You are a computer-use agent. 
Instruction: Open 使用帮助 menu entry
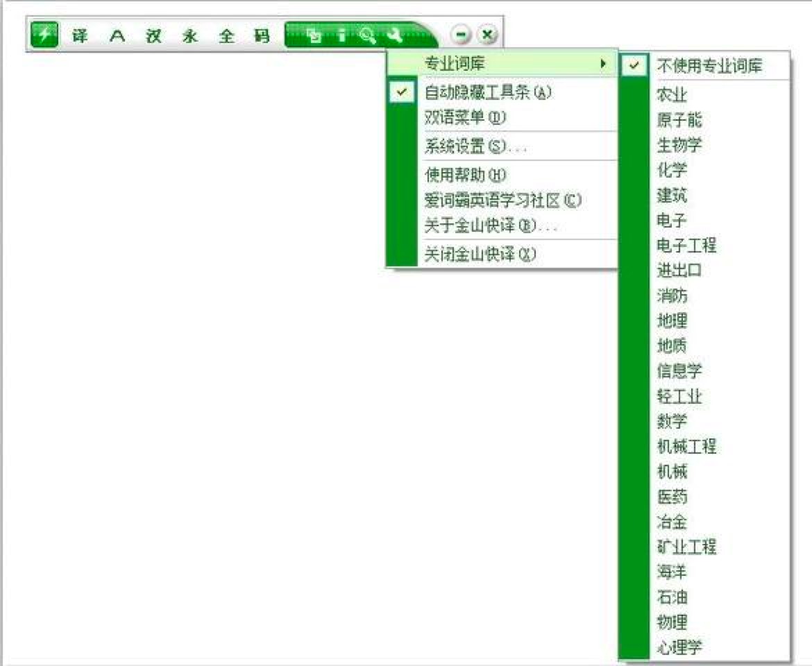(x=502, y=175)
